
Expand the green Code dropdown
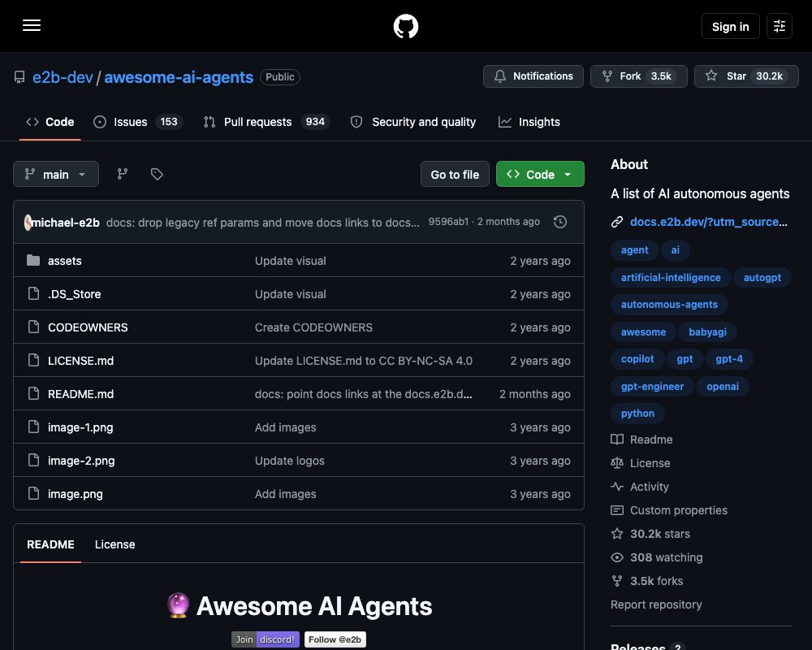point(540,174)
